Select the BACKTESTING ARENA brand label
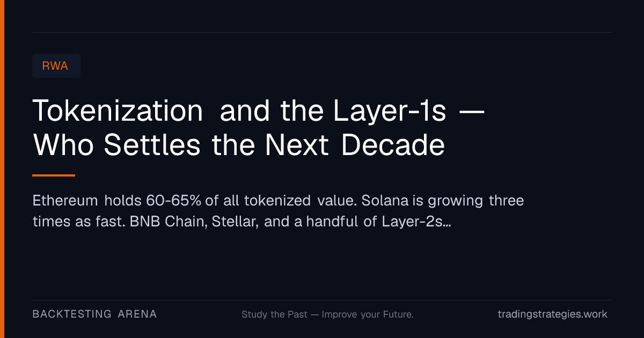The width and height of the screenshot is (644, 338). [94, 314]
